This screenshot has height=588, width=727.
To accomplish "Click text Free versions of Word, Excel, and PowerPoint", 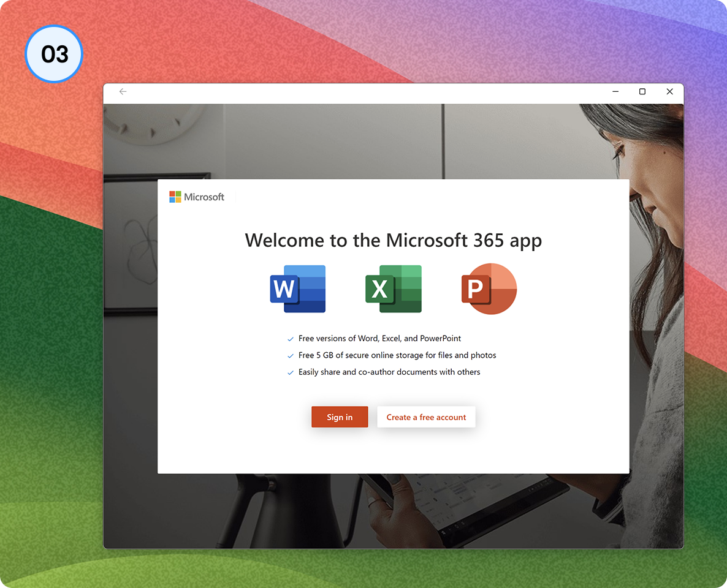I will [x=379, y=338].
